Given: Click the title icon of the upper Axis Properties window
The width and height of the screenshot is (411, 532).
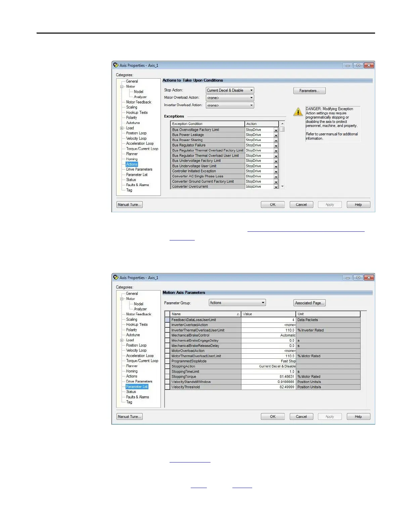Looking at the screenshot, I should (x=116, y=65).
